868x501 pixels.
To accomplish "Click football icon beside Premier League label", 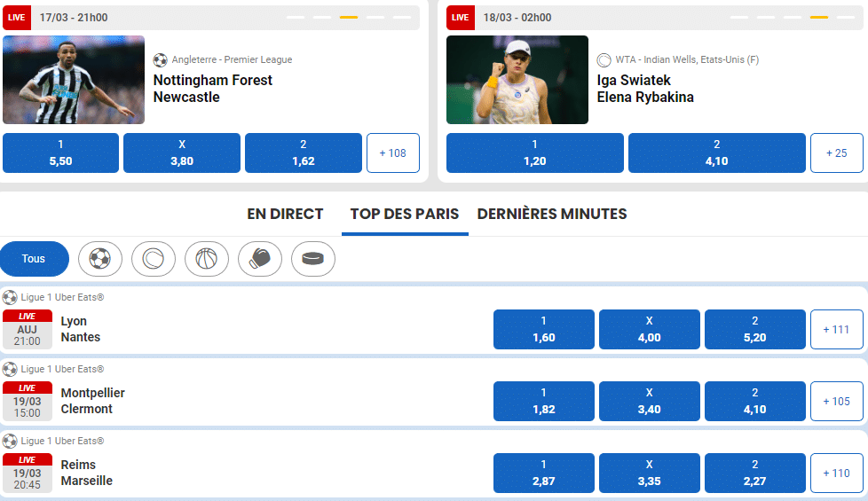I will [161, 59].
